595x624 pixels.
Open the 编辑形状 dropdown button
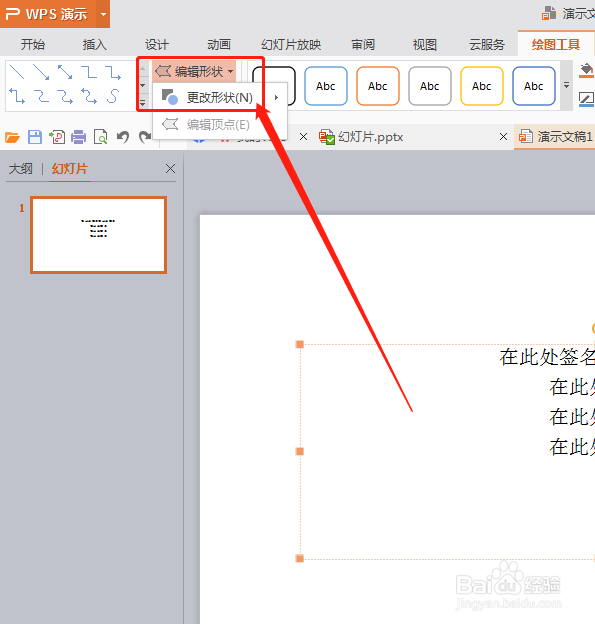coord(194,72)
